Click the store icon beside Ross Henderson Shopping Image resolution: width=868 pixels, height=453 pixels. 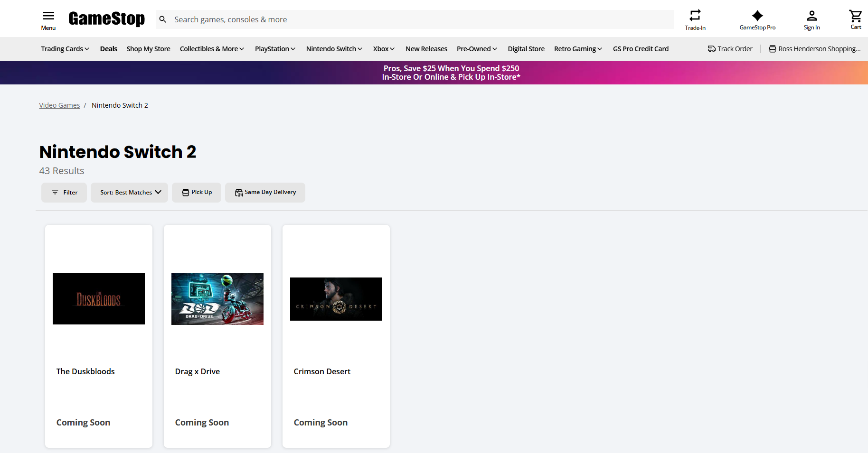point(773,49)
